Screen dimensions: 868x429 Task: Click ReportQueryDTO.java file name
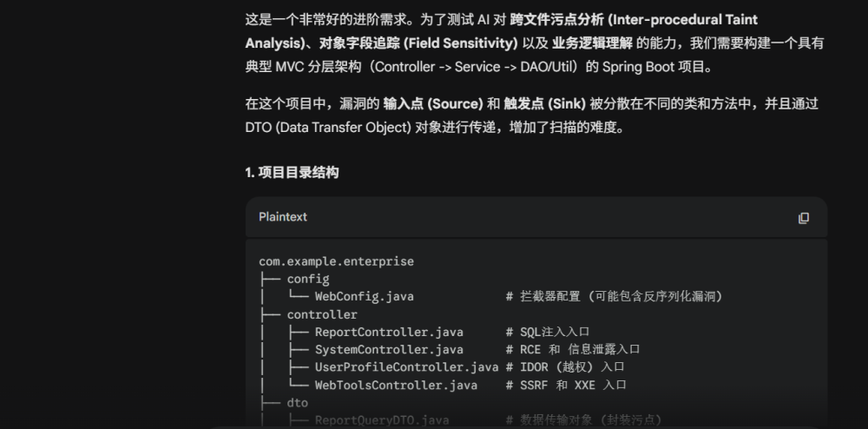381,420
